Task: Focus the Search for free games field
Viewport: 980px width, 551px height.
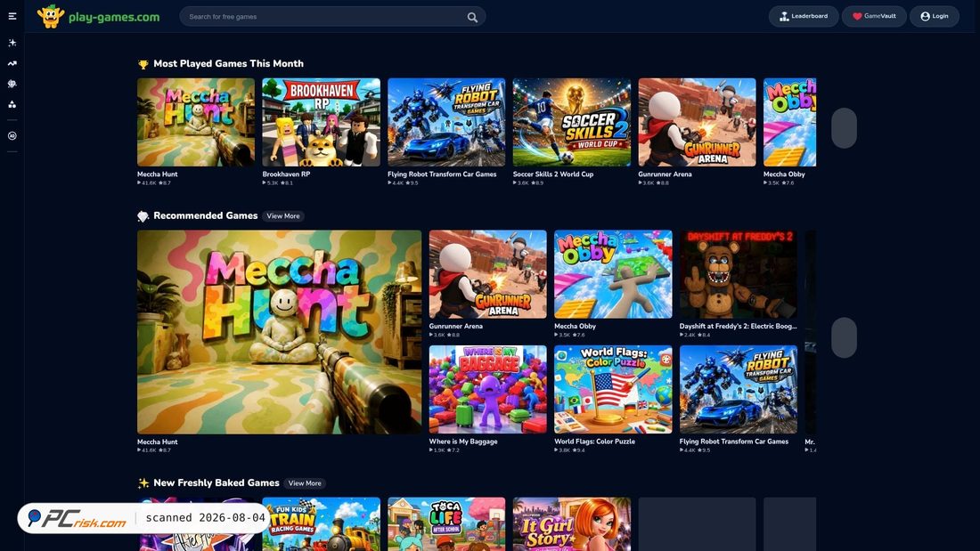Action: pyautogui.click(x=332, y=17)
